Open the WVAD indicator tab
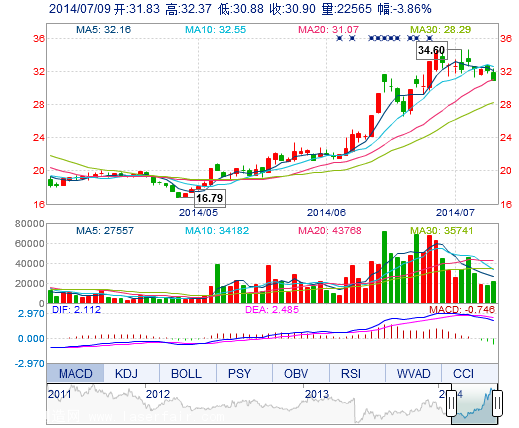Viewport: 519px width, 428px height. click(x=413, y=373)
